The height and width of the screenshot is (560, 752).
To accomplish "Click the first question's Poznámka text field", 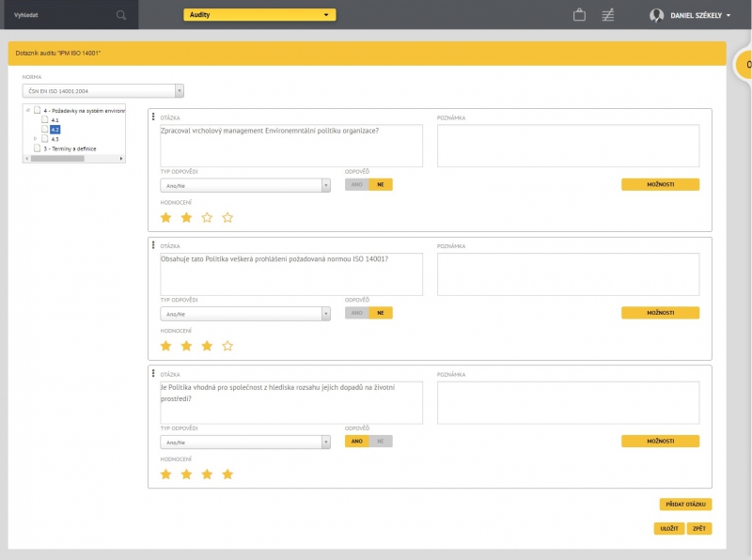I will [x=568, y=146].
